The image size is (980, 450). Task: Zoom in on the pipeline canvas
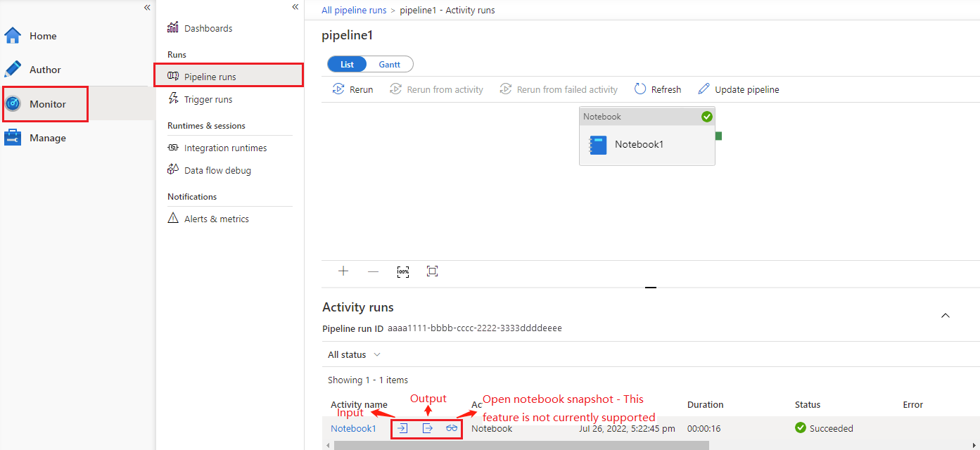[343, 271]
